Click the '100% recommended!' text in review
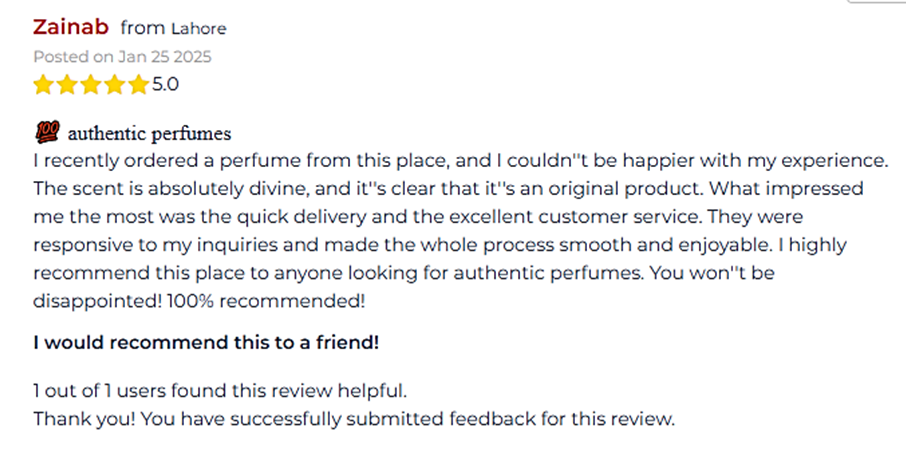The width and height of the screenshot is (906, 450). click(x=266, y=301)
